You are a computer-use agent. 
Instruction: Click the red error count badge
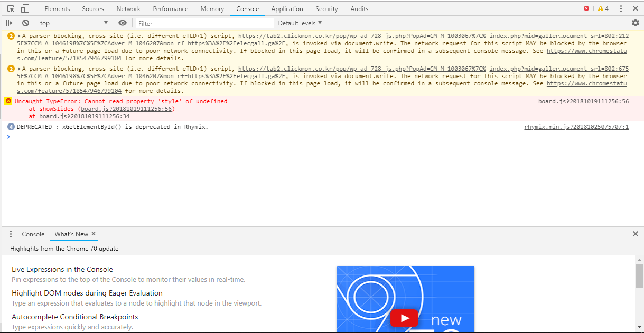(589, 9)
